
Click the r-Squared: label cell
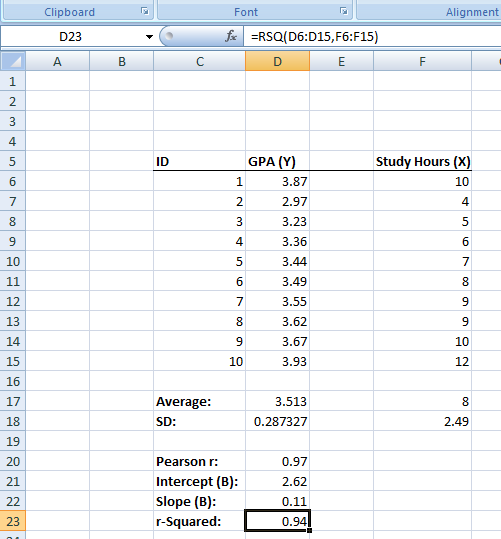[x=199, y=521]
